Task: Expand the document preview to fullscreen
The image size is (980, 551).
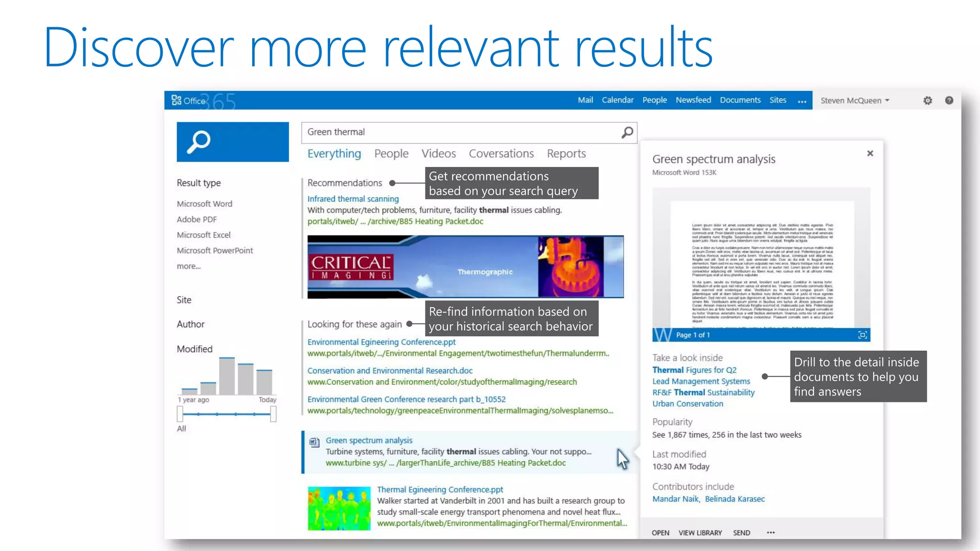Action: click(862, 335)
